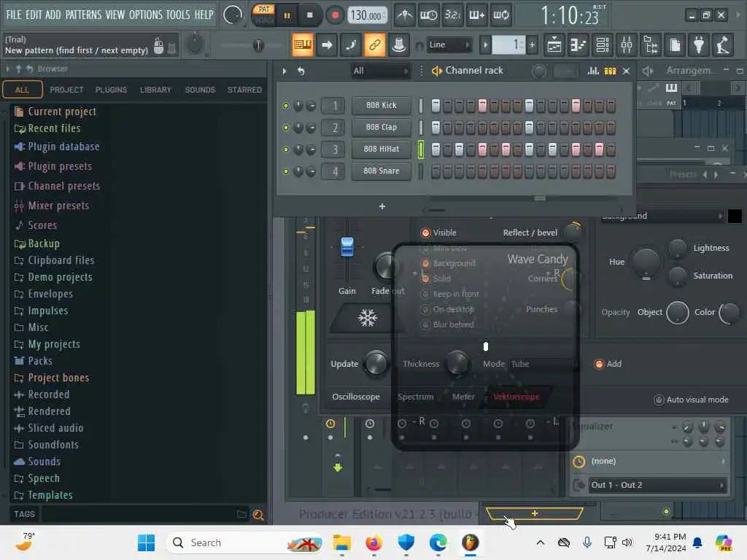Mute the 808 Kick channel green LED
This screenshot has width=747, height=560.
tap(286, 106)
